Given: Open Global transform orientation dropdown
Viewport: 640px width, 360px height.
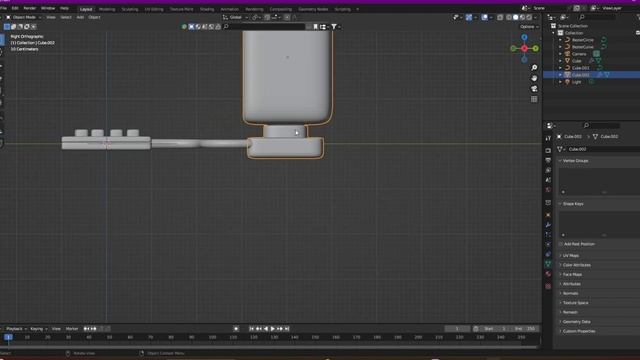Looking at the screenshot, I should pyautogui.click(x=236, y=17).
